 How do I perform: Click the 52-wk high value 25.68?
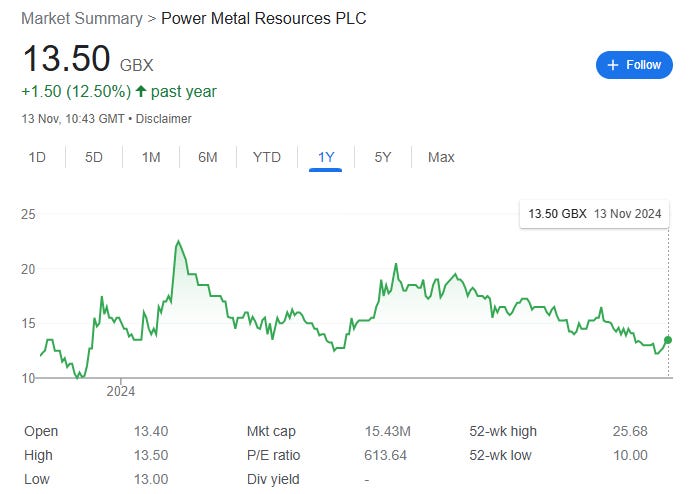[630, 431]
